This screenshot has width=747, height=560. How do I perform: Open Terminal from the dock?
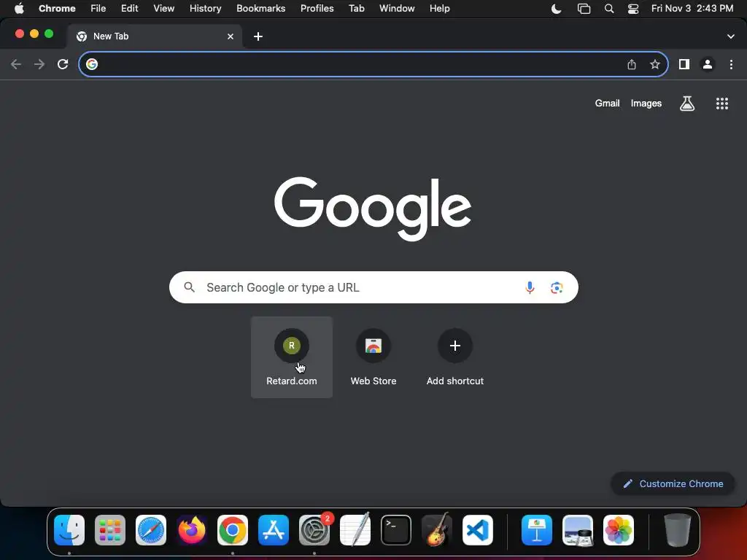(396, 530)
